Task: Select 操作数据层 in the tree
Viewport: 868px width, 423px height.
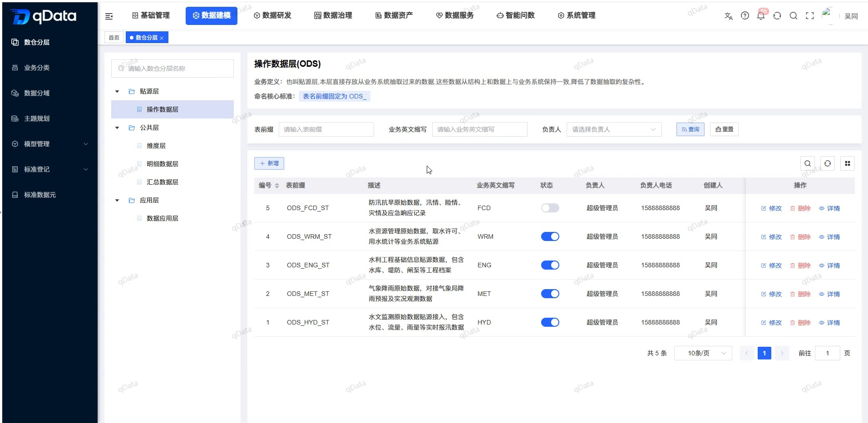Action: tap(173, 109)
